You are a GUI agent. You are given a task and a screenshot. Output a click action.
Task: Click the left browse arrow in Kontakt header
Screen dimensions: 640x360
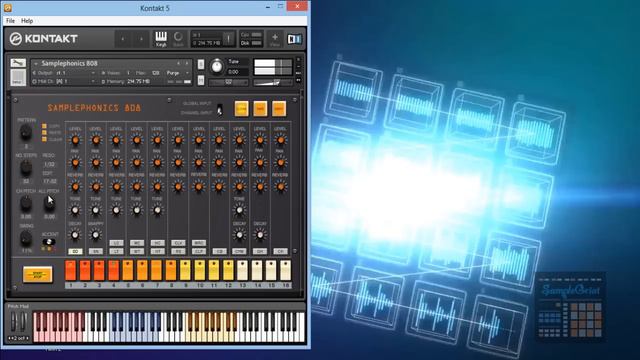123,39
